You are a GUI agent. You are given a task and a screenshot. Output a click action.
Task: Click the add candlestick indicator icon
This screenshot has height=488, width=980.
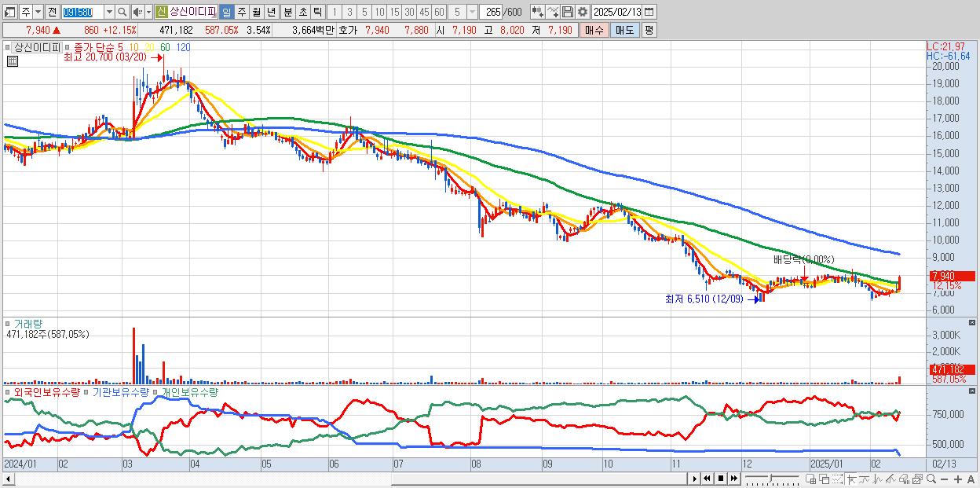coord(538,12)
